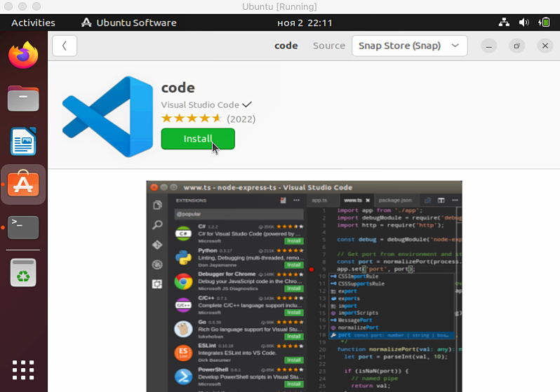Open Terminal from the dock
Image resolution: width=560 pixels, height=392 pixels.
point(23,227)
